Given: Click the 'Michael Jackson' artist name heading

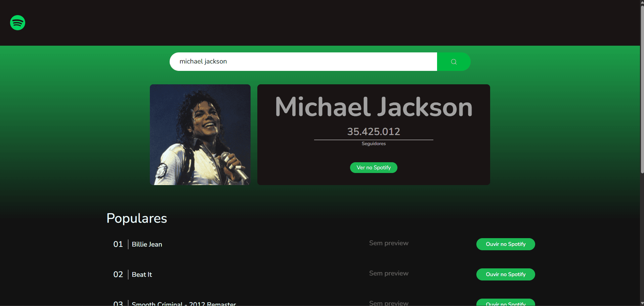Looking at the screenshot, I should click(373, 107).
